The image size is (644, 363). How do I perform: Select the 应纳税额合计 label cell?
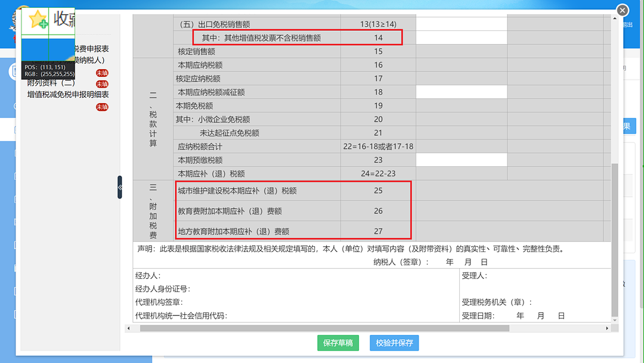pos(257,146)
